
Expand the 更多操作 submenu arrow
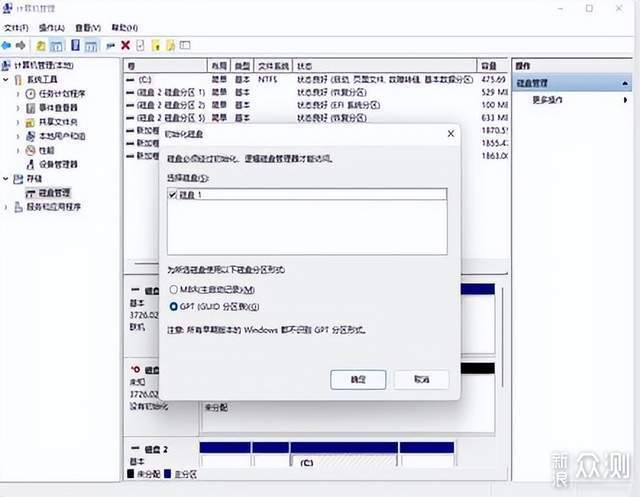click(x=625, y=100)
